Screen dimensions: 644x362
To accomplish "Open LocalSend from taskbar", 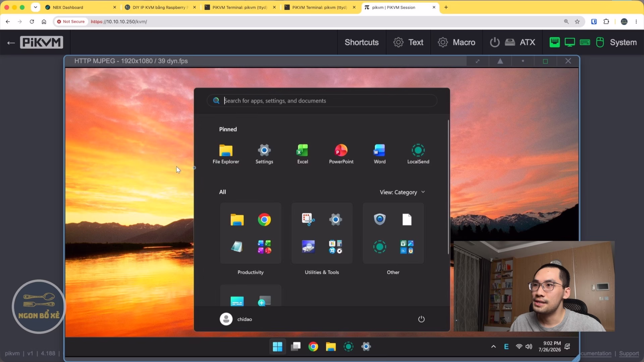I will click(x=348, y=347).
